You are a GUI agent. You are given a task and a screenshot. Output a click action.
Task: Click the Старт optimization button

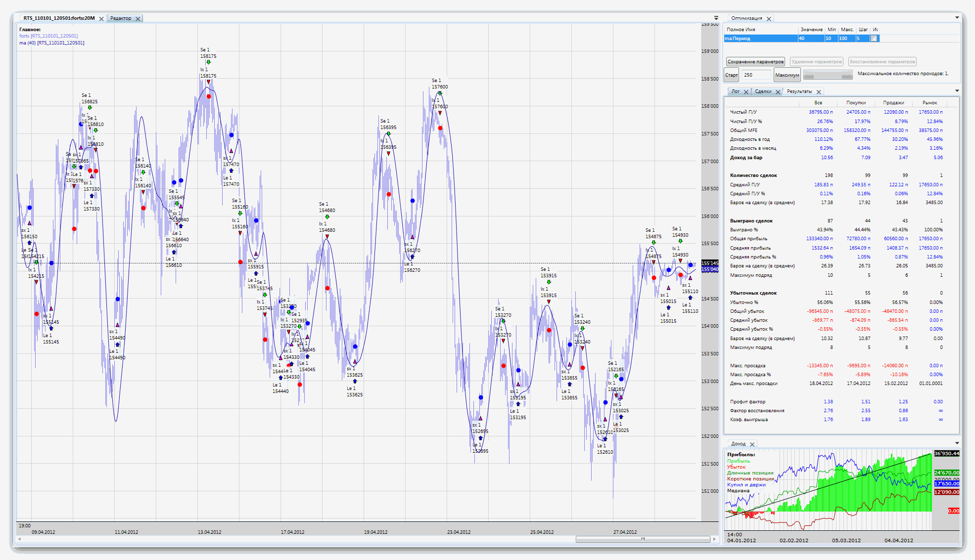coord(731,75)
